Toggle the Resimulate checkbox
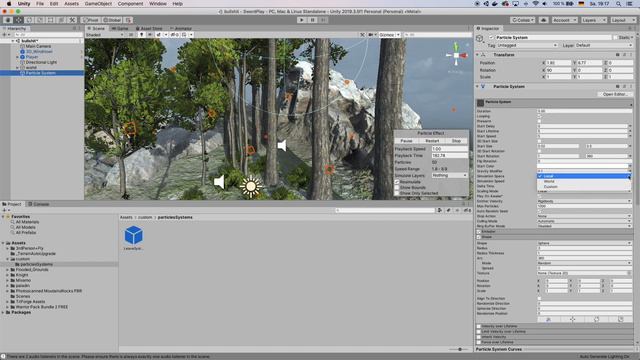The height and width of the screenshot is (360, 640). click(x=397, y=182)
